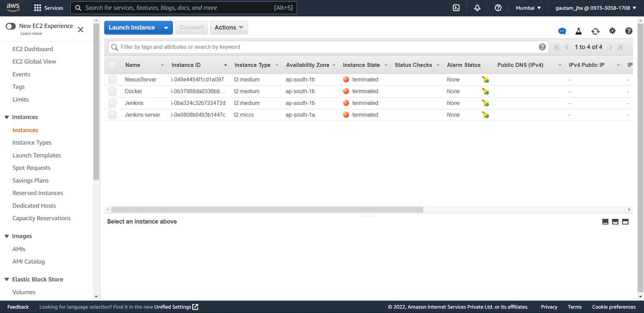Create alarm for Jenkins server instance

[485, 115]
